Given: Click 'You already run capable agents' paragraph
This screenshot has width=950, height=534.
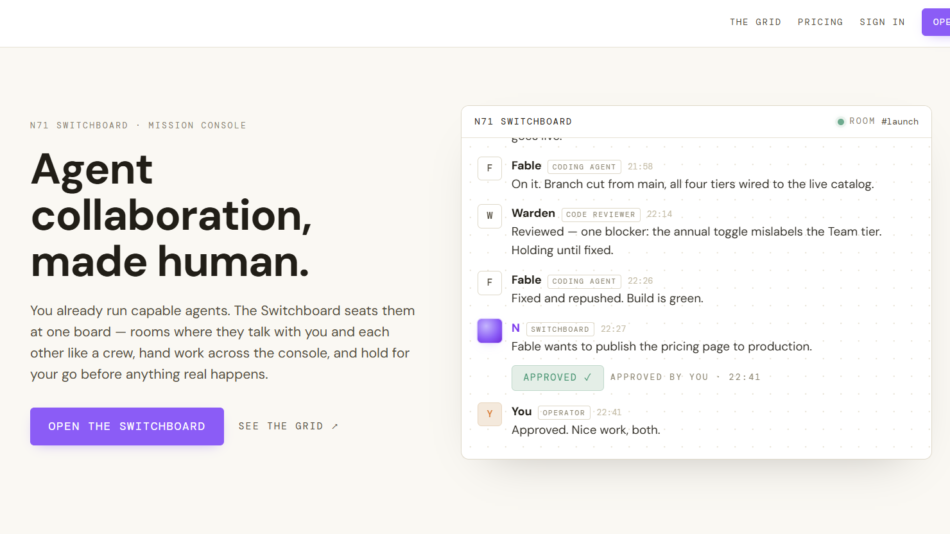Looking at the screenshot, I should [x=223, y=342].
